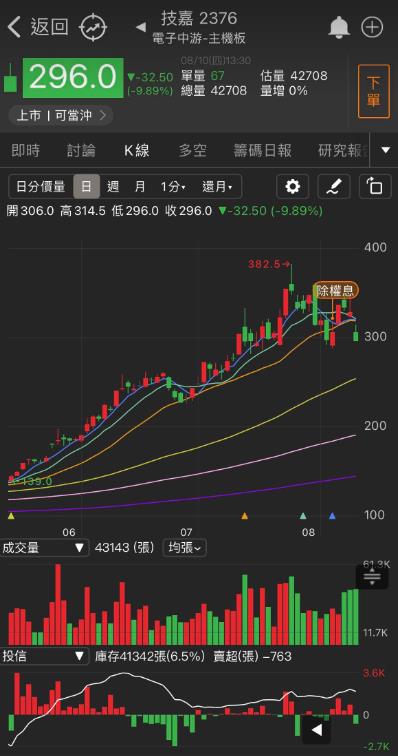Tap the 382.5 high price label
This screenshot has width=398, height=756.
click(x=269, y=264)
